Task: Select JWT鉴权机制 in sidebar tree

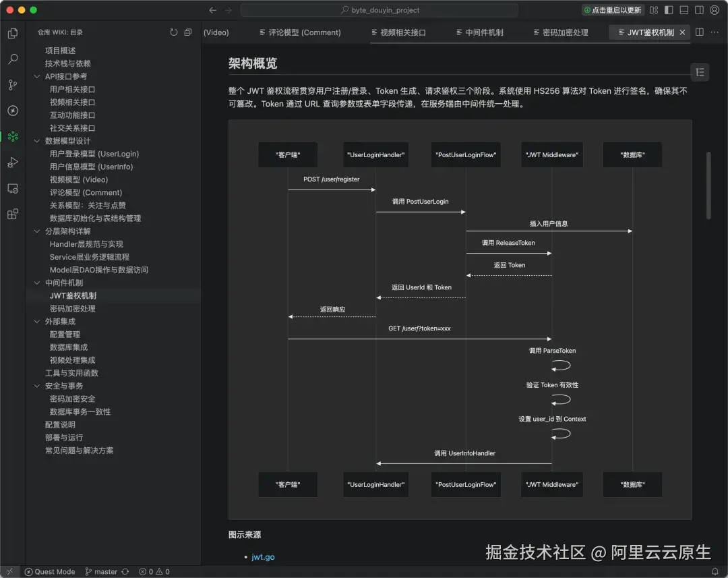Action: (x=73, y=295)
